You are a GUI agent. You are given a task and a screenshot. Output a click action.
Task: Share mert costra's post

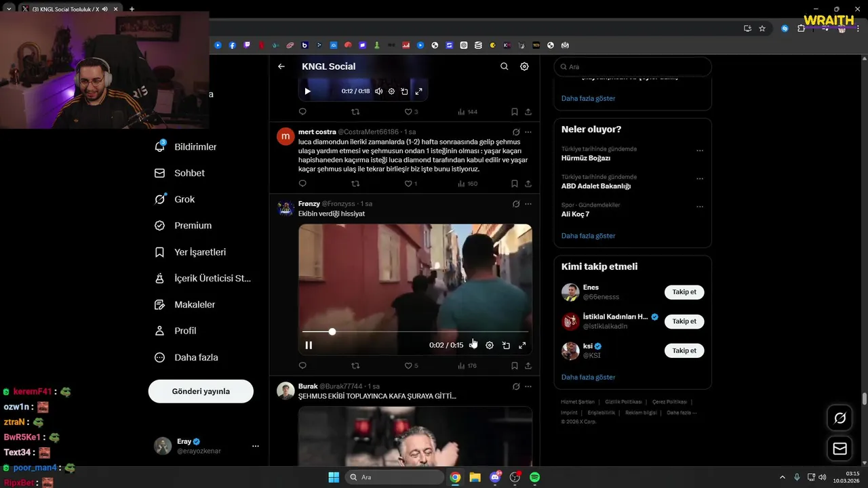point(528,184)
